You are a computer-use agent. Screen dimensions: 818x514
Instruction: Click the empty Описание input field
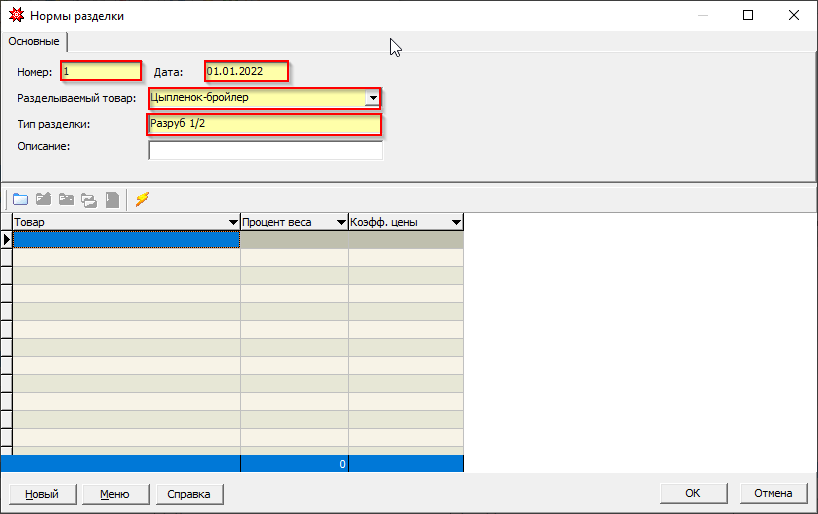265,151
